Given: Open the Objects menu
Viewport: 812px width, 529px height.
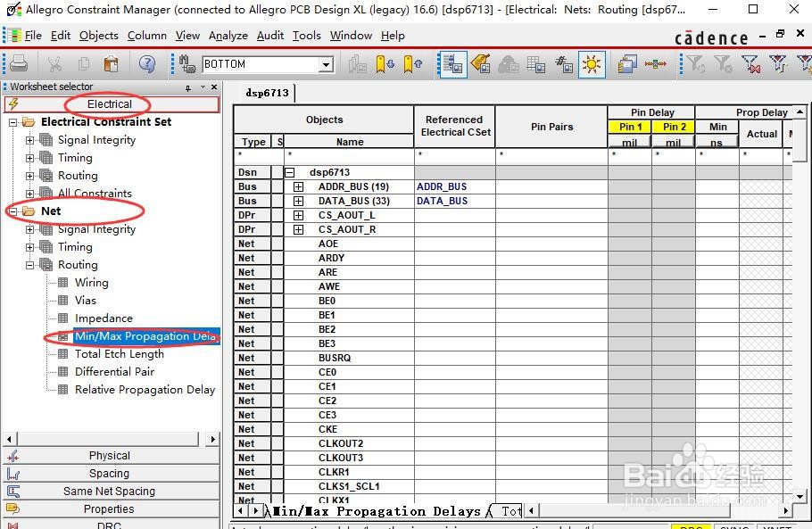Looking at the screenshot, I should pyautogui.click(x=98, y=36).
